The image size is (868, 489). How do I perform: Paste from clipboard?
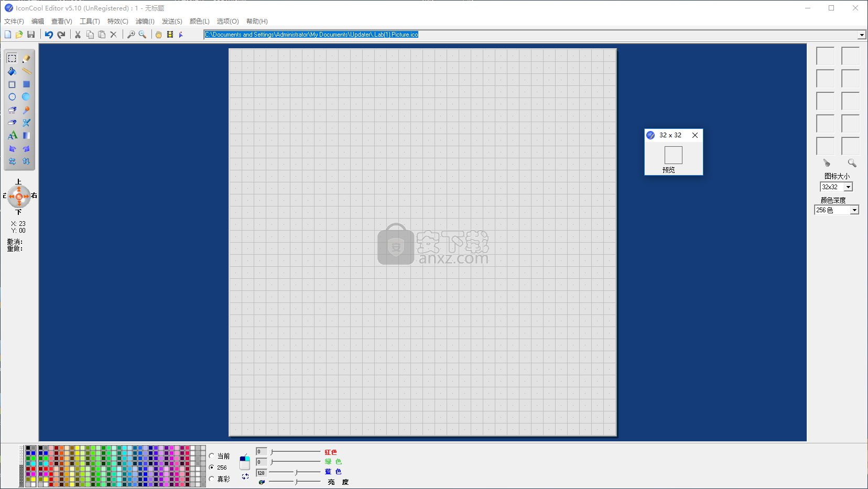pos(102,35)
